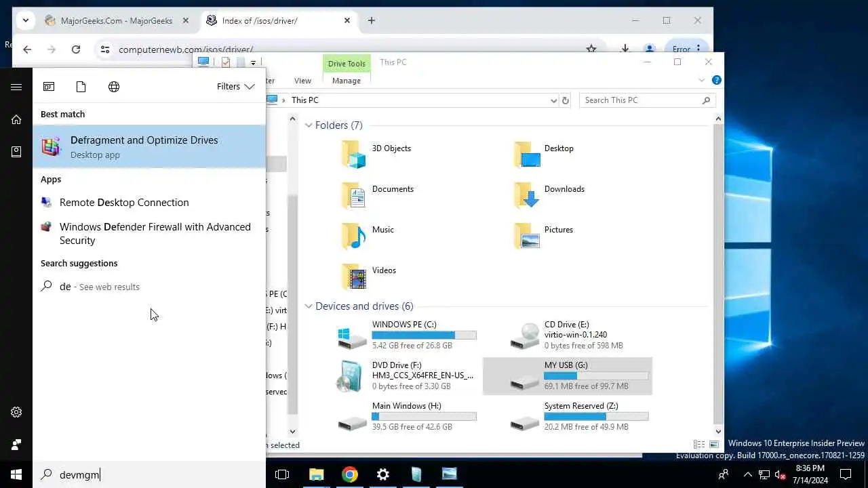Click the network tray icon

point(764,474)
